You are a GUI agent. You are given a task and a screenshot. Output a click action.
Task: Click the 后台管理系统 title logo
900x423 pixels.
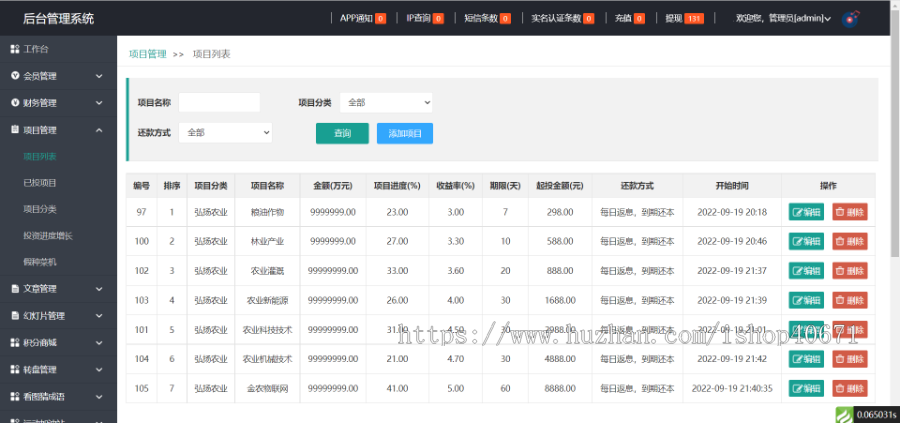(59, 18)
